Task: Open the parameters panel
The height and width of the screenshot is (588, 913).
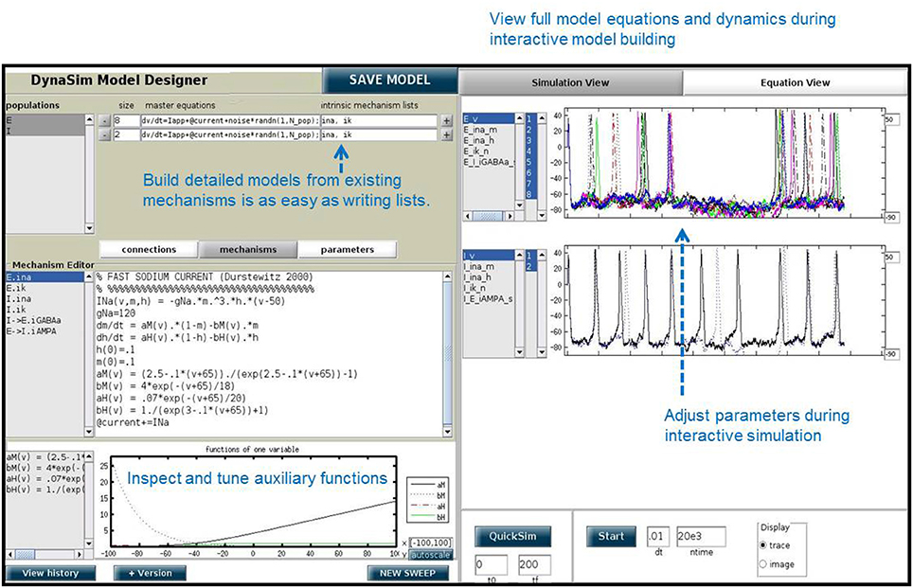Action: click(x=347, y=249)
